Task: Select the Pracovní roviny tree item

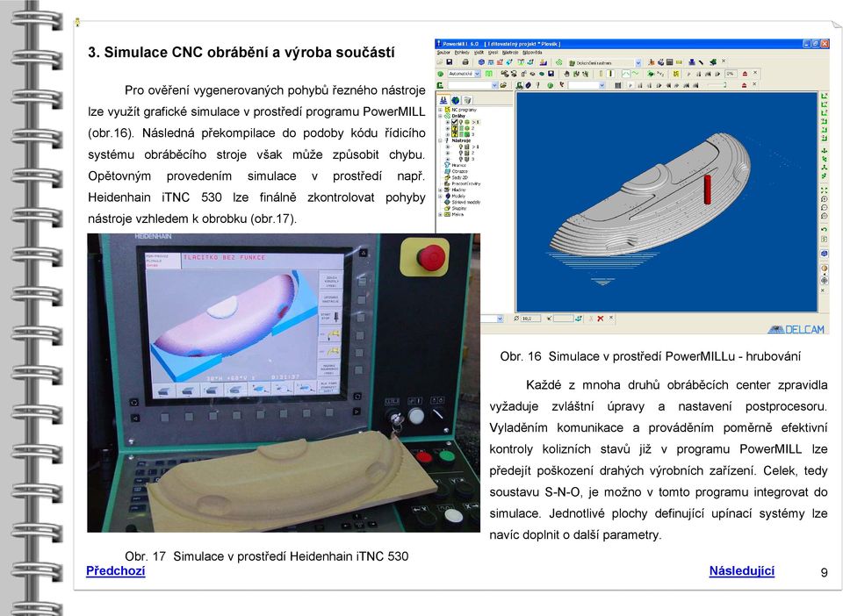Action: click(x=463, y=183)
